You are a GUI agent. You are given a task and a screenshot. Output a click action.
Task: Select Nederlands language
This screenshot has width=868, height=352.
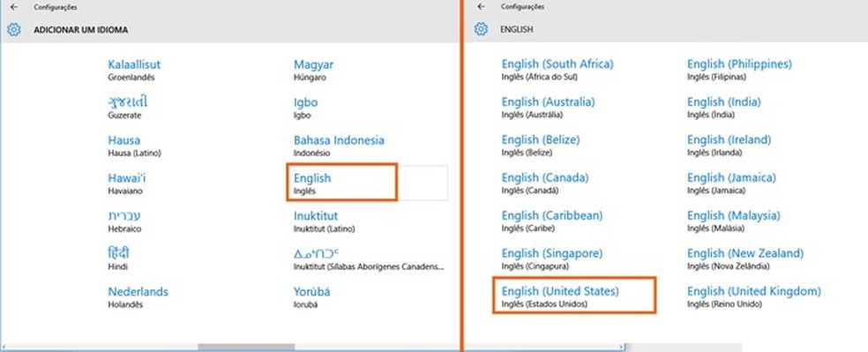click(138, 298)
